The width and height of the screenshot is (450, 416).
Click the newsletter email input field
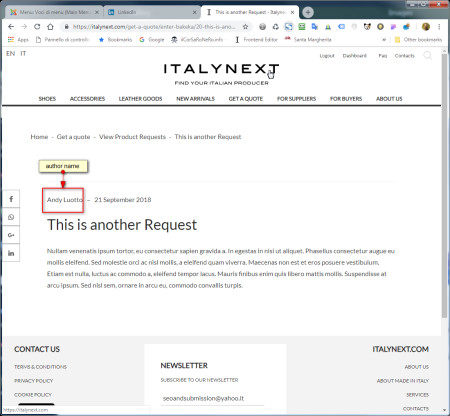[x=212, y=398]
